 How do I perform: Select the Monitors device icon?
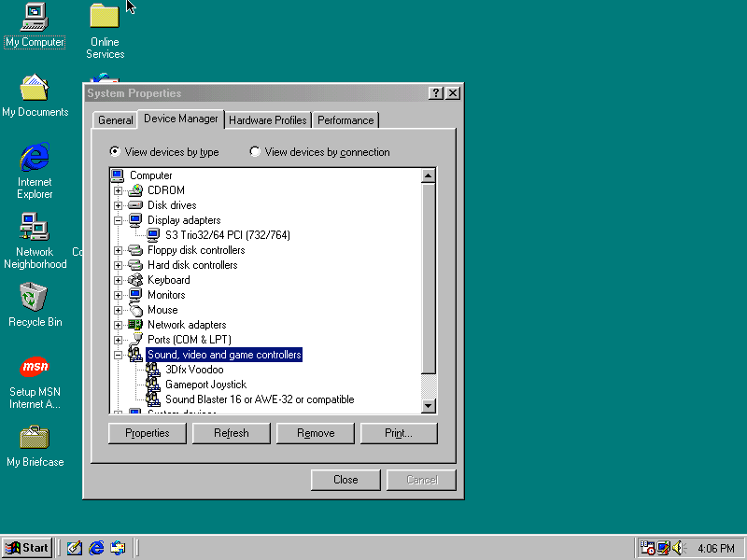[x=135, y=295]
